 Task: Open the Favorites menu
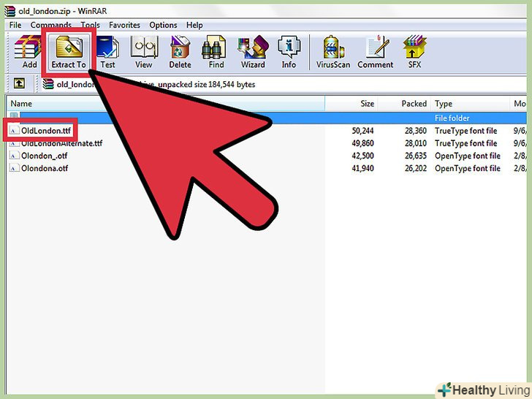coord(124,25)
